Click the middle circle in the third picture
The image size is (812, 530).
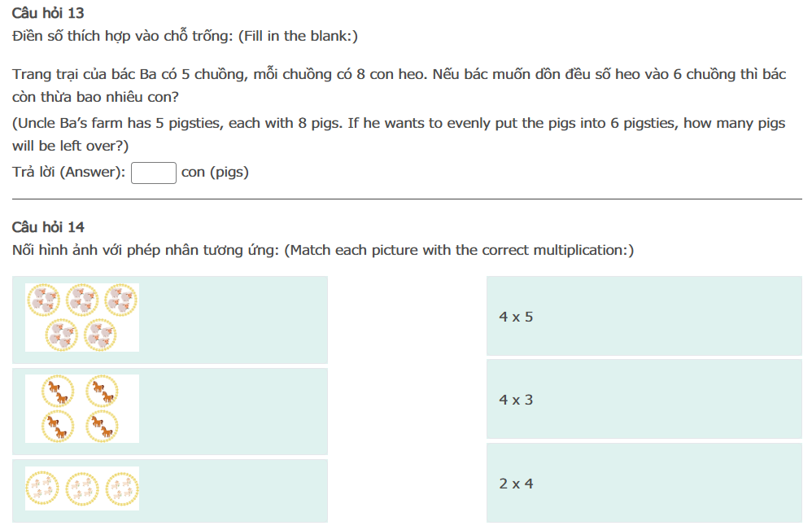click(x=82, y=488)
